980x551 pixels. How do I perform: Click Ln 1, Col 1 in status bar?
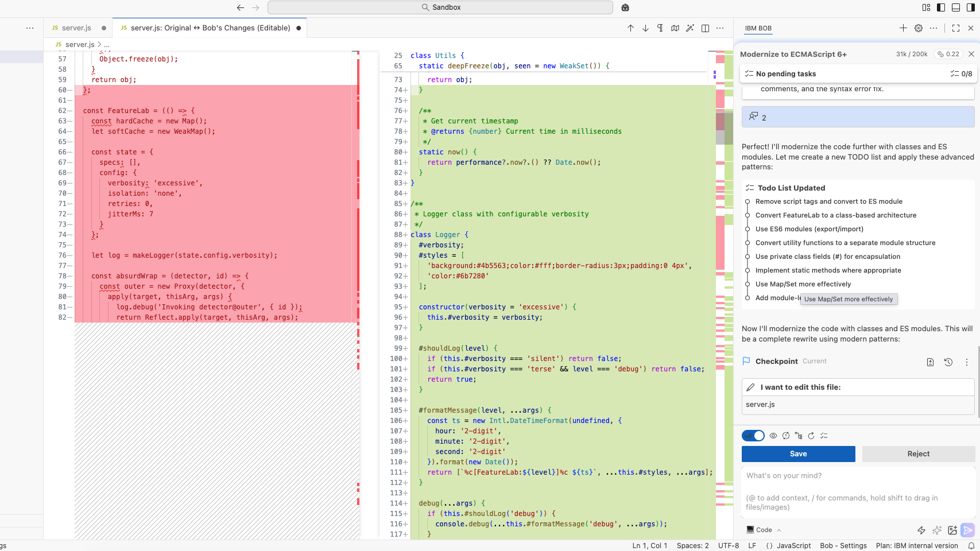point(650,546)
